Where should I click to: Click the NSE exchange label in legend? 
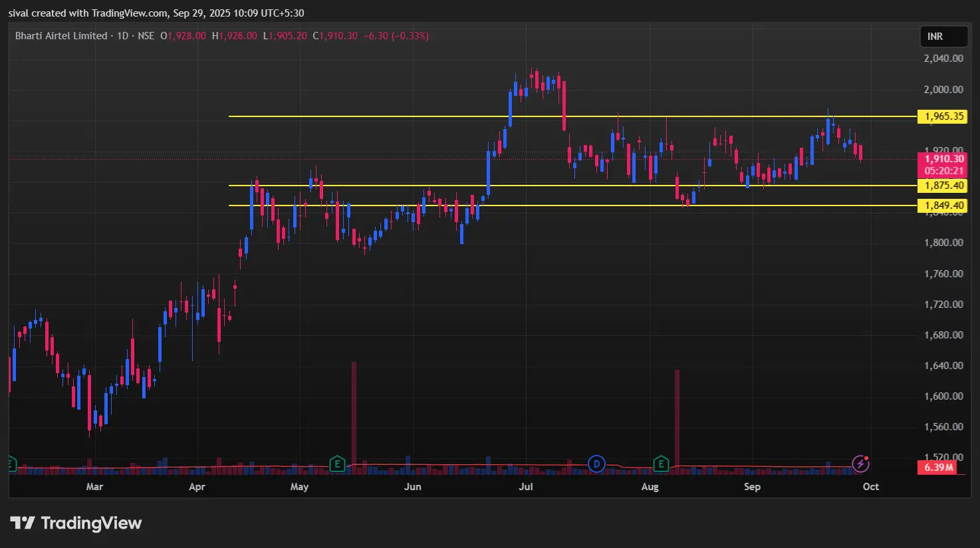[x=146, y=36]
